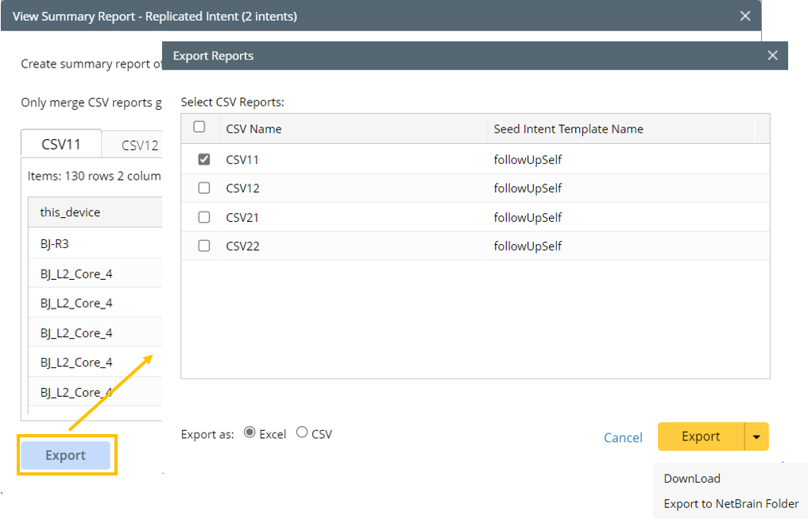Uncheck the CSV11 report checkbox
This screenshot has width=812, height=524.
click(204, 160)
